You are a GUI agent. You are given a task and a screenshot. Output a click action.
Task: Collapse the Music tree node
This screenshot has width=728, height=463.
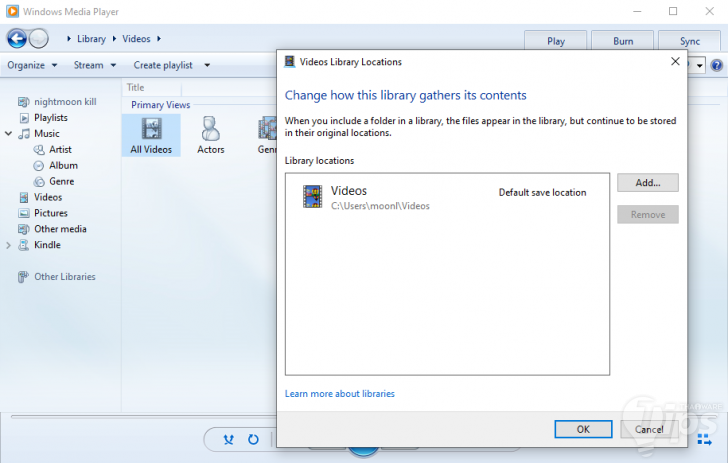(x=8, y=133)
